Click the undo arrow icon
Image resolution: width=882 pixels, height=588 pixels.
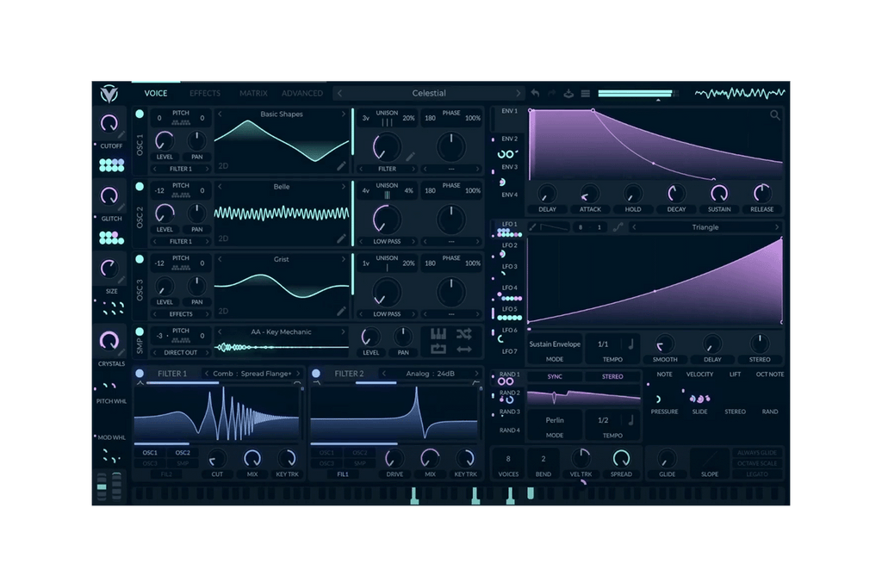point(536,92)
